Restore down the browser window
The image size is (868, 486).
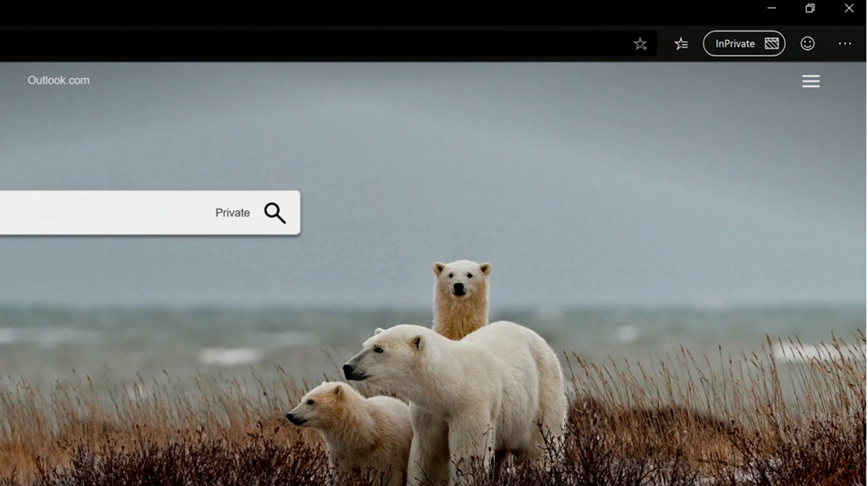tap(810, 8)
